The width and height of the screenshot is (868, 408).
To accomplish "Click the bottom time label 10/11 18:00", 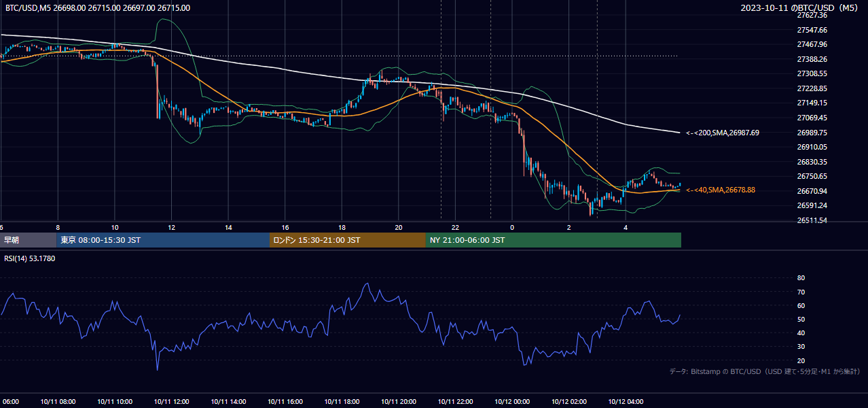I will coord(342,401).
